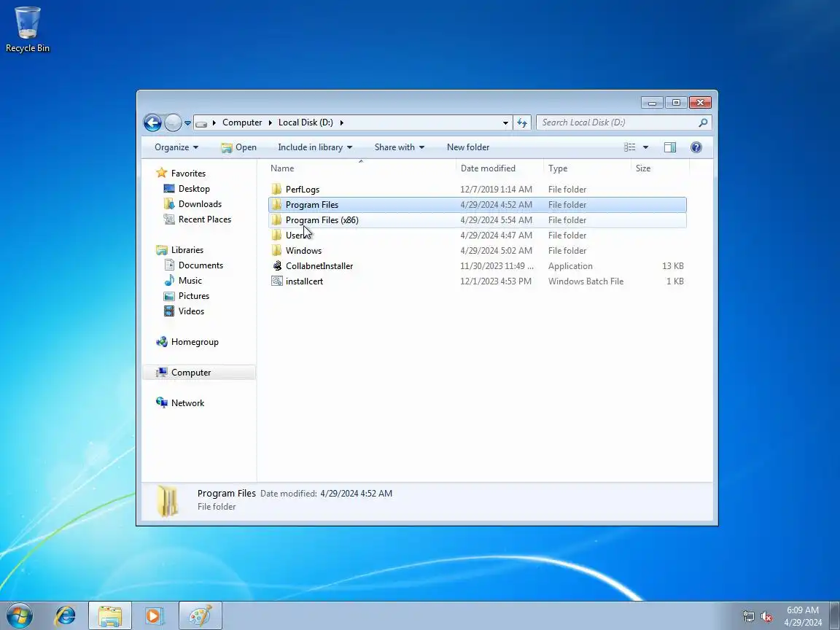Click the large folder icon in details pane
Screen dimensions: 840x630
(168, 501)
